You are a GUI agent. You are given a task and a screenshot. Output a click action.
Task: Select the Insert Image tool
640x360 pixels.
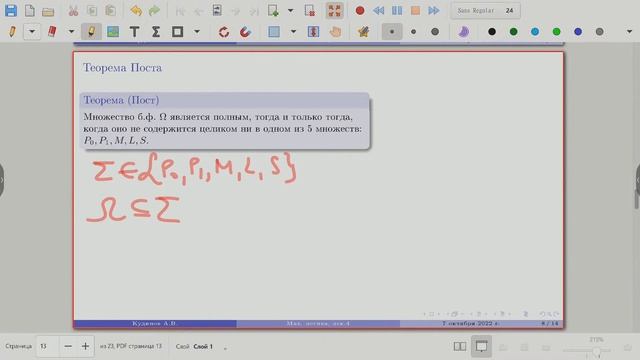point(113,32)
